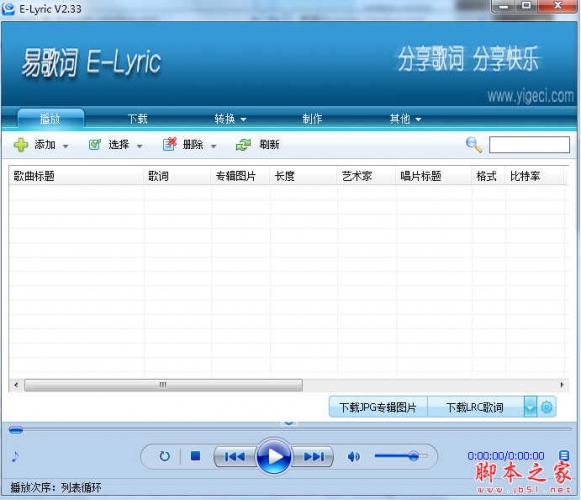Sort by 格式 column header
The image size is (581, 500).
click(488, 176)
